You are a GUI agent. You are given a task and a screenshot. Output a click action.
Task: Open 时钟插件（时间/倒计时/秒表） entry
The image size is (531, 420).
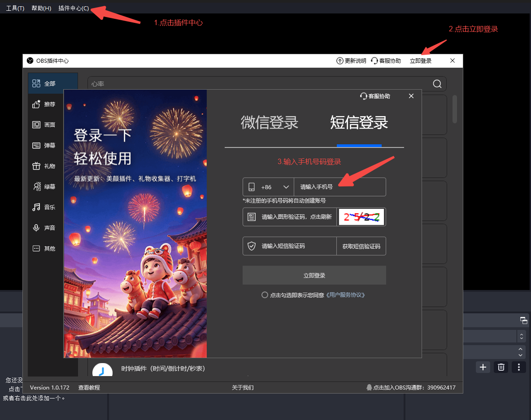163,368
